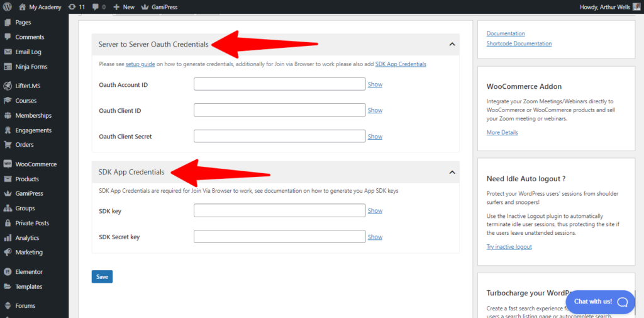Viewport: 644px width, 318px height.
Task: Focus the Oauth Account ID field
Action: (280, 84)
